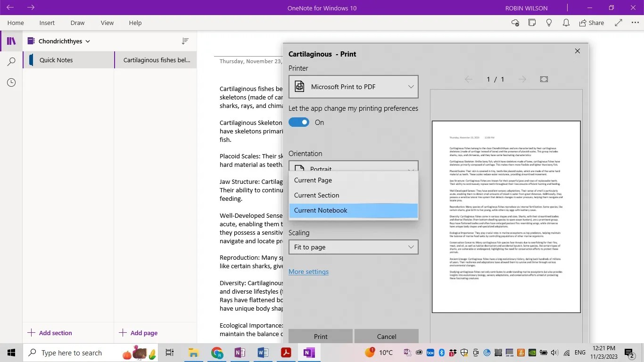
Task: Open the volume control in the system tray
Action: pos(554,353)
